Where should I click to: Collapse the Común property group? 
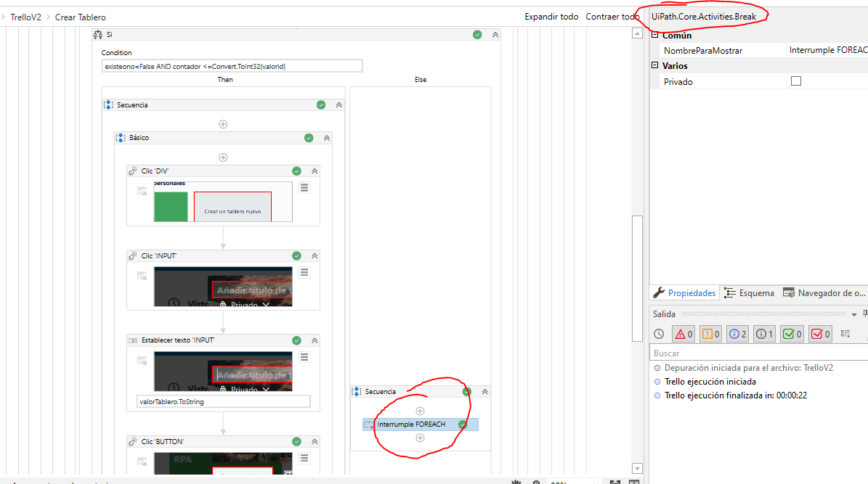click(x=655, y=35)
